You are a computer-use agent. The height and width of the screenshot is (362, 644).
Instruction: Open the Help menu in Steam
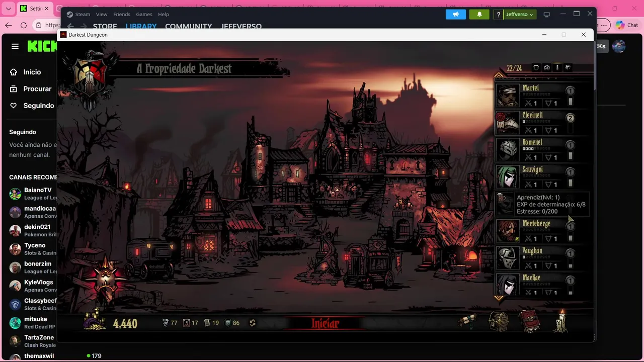[x=164, y=14]
